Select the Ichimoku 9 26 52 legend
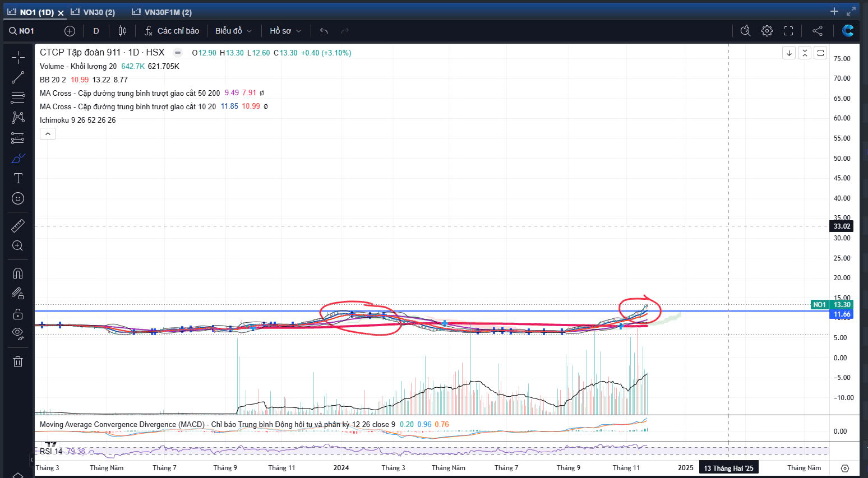 77,120
